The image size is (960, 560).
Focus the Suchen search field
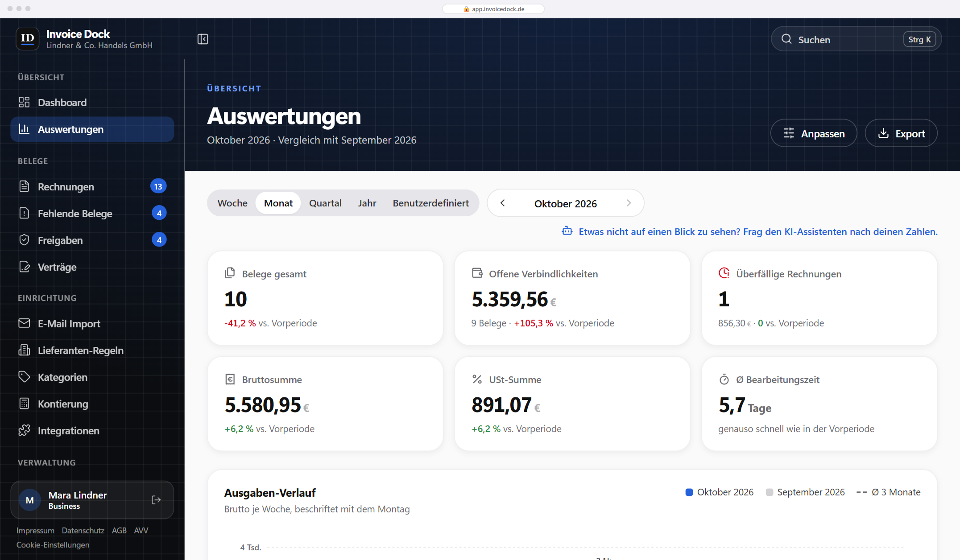856,39
